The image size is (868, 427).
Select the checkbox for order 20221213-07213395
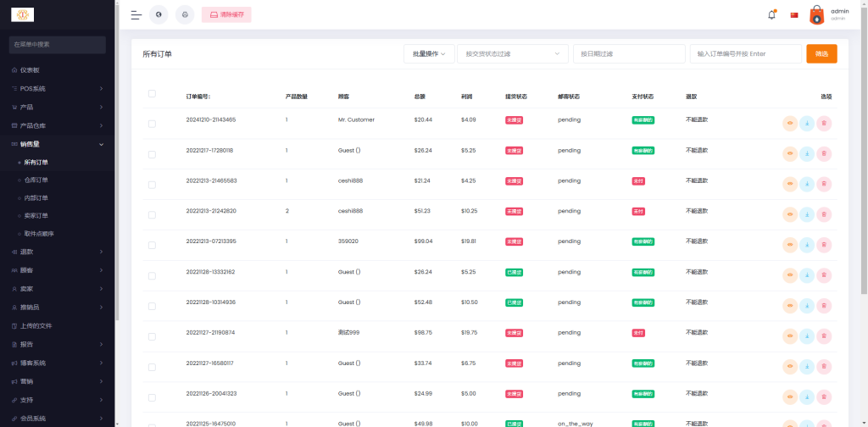point(152,245)
